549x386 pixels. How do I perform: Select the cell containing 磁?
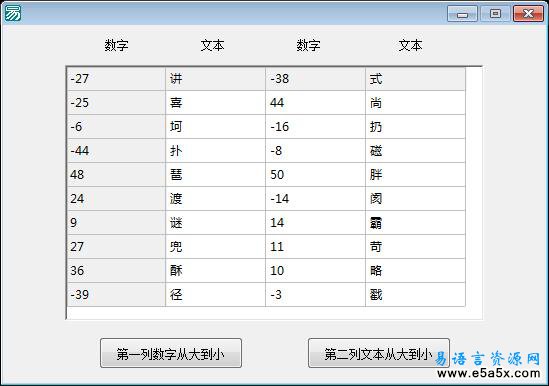(416, 151)
